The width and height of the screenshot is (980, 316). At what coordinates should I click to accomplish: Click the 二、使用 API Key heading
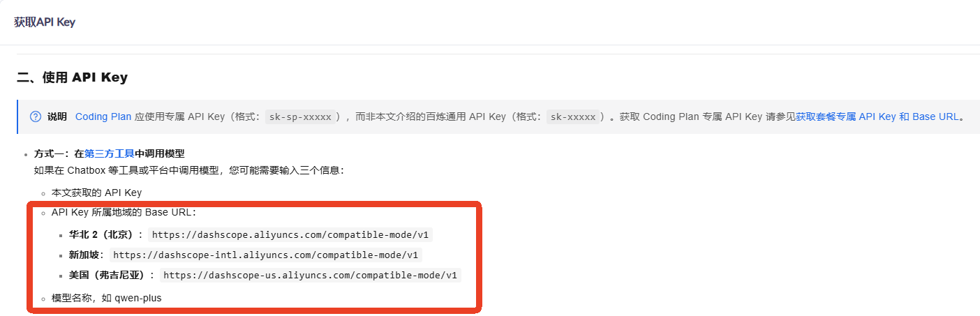(x=72, y=77)
